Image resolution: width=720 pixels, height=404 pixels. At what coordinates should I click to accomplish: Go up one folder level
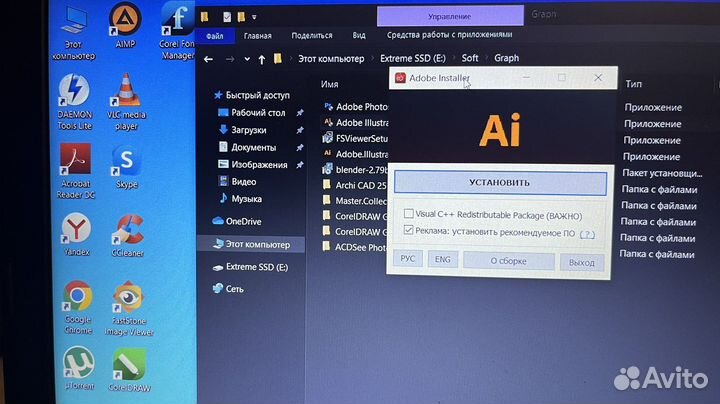262,59
